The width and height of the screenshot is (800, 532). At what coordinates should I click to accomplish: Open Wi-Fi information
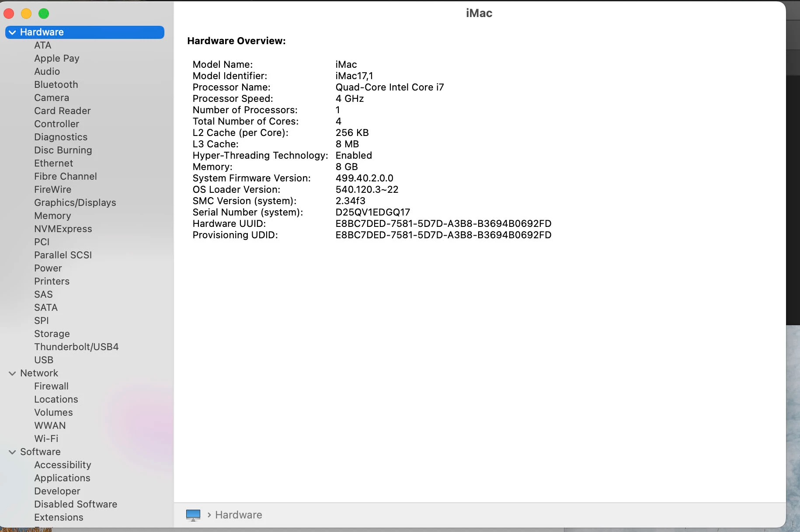coord(46,439)
